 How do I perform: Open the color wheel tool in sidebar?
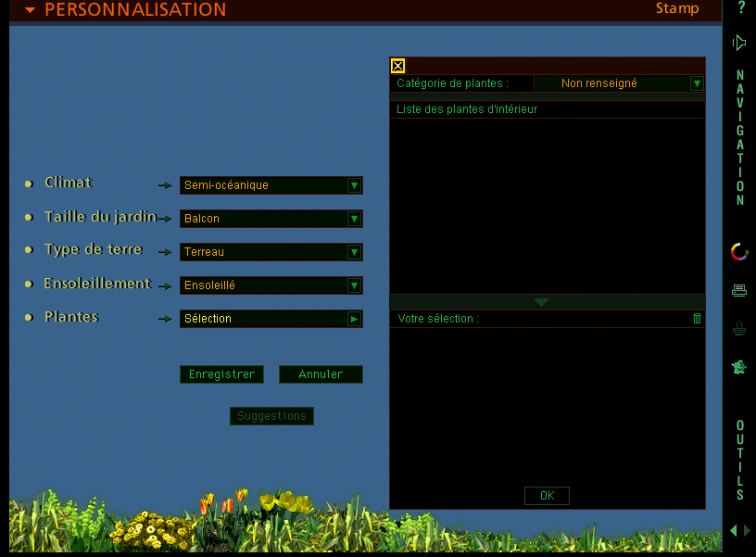(739, 251)
